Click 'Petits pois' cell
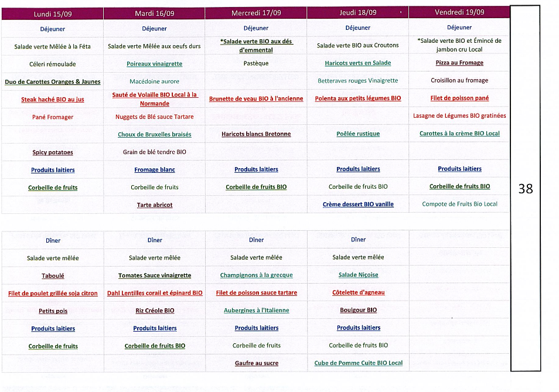This screenshot has height=392, width=559. point(53,311)
